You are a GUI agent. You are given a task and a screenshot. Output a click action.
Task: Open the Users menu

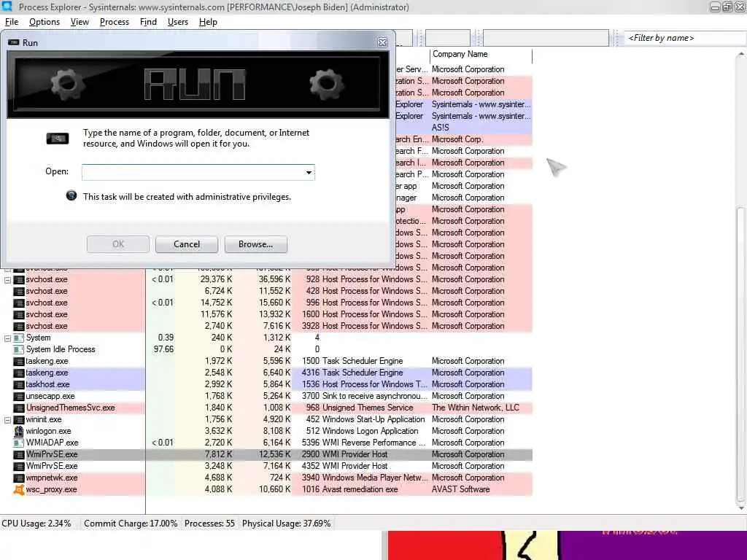[x=178, y=22]
